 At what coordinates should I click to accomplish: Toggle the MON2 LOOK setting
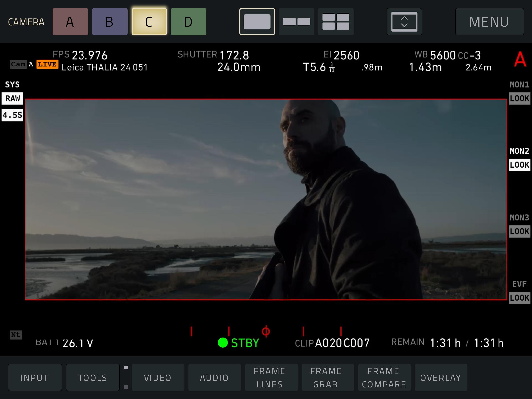click(519, 165)
